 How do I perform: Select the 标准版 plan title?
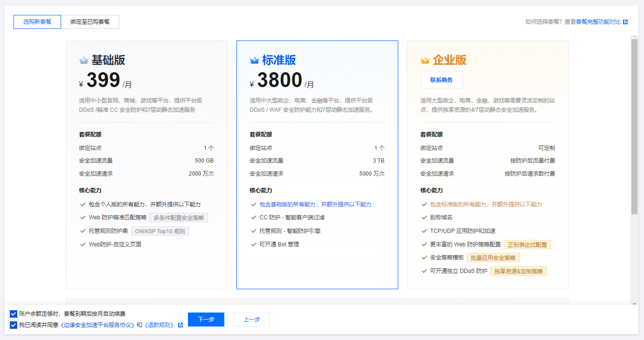(279, 60)
